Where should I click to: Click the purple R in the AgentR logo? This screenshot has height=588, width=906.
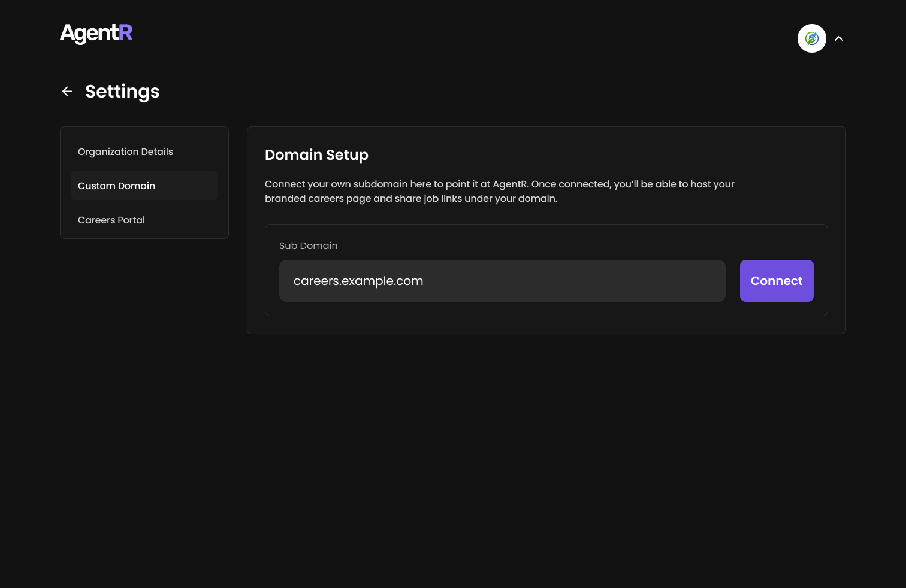pyautogui.click(x=125, y=33)
